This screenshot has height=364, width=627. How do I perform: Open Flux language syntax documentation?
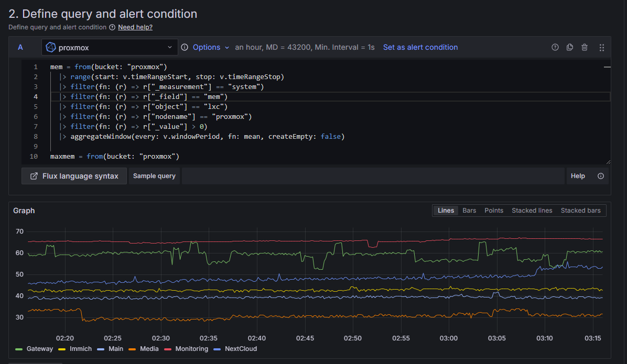coord(74,176)
